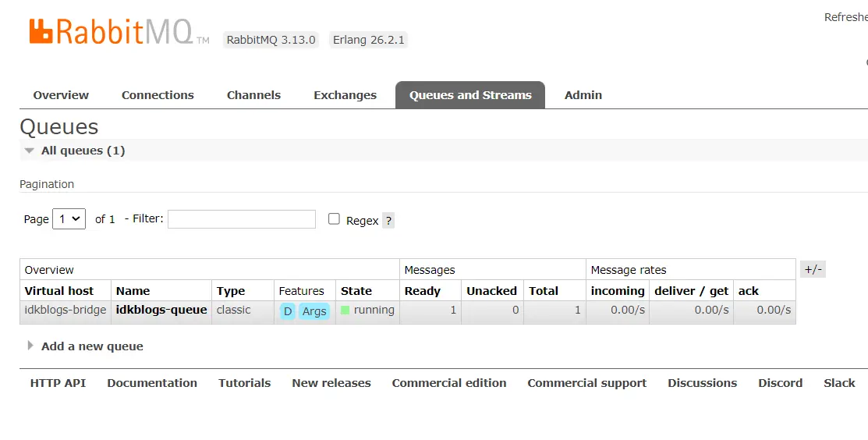The width and height of the screenshot is (868, 440).
Task: Sort by ack rate column
Action: 749,291
